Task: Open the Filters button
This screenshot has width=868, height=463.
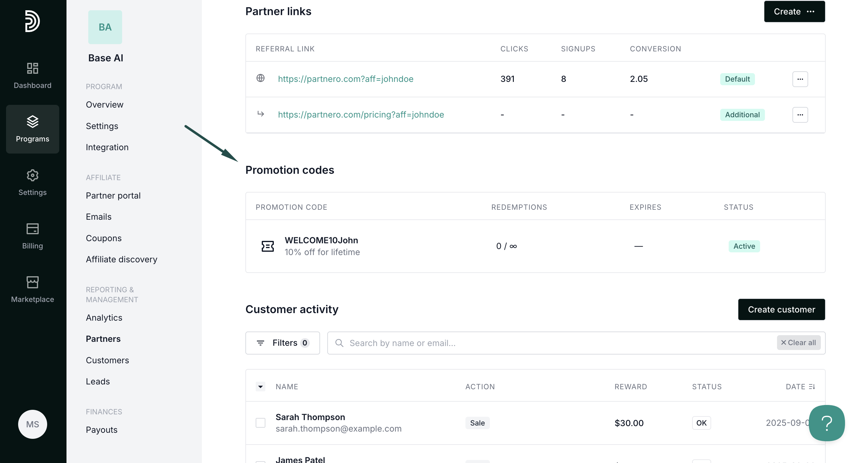Action: click(x=282, y=343)
